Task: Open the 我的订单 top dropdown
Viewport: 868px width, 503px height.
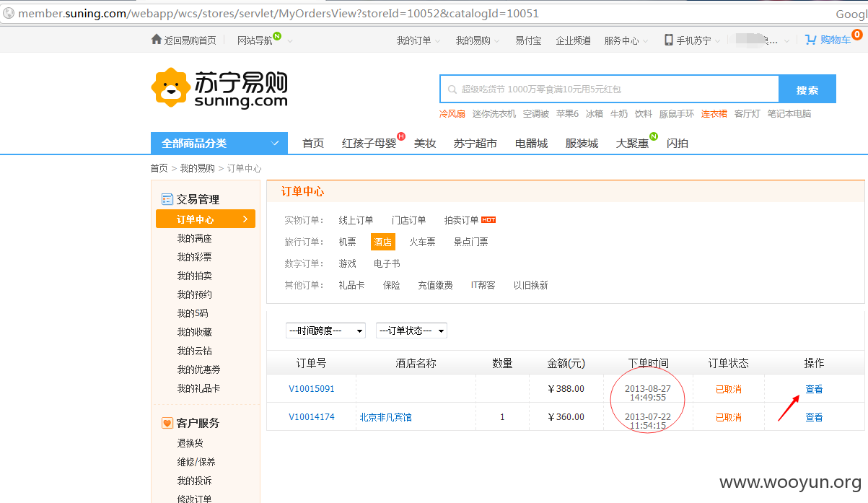Action: tap(418, 40)
